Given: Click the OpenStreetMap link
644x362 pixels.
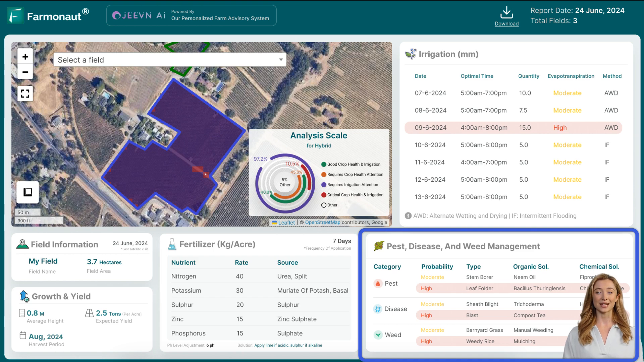Looking at the screenshot, I should [x=322, y=222].
